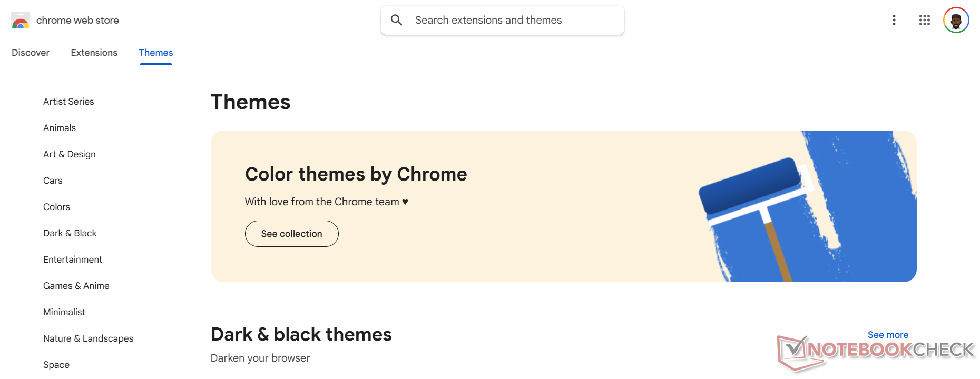Viewport: 980px width, 379px height.
Task: Click the Google account profile avatar
Action: [956, 21]
